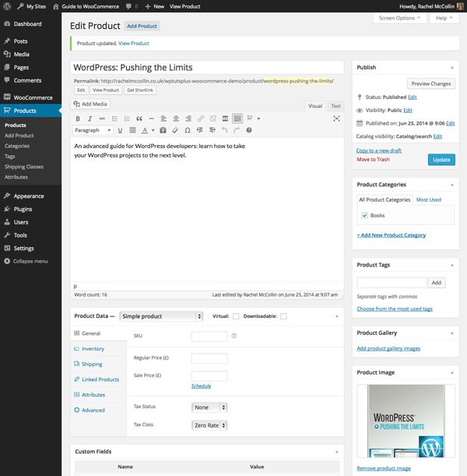Check the Virtual product checkbox
The width and height of the screenshot is (467, 476).
(236, 316)
